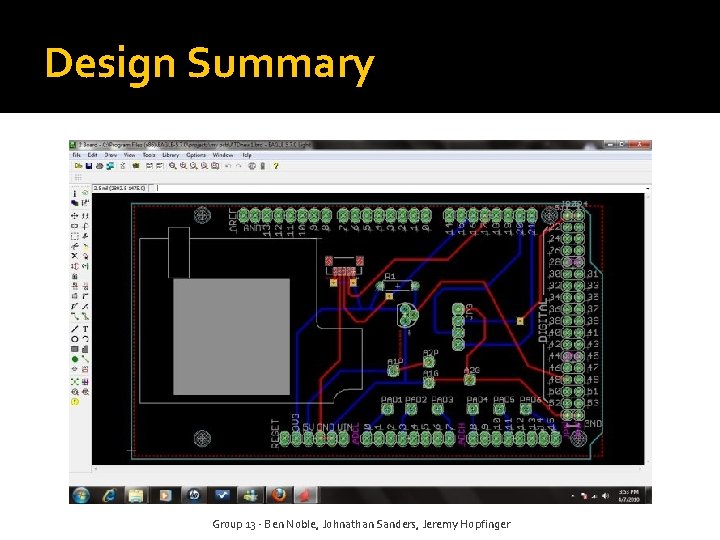The image size is (720, 540).
Task: Select the Polygon tool
Action: [85, 349]
